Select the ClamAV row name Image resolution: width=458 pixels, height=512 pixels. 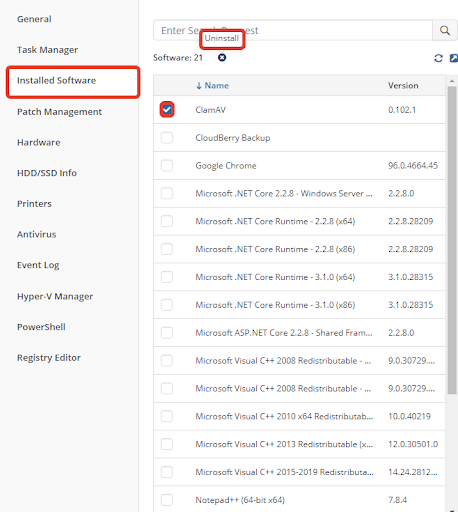[210, 110]
